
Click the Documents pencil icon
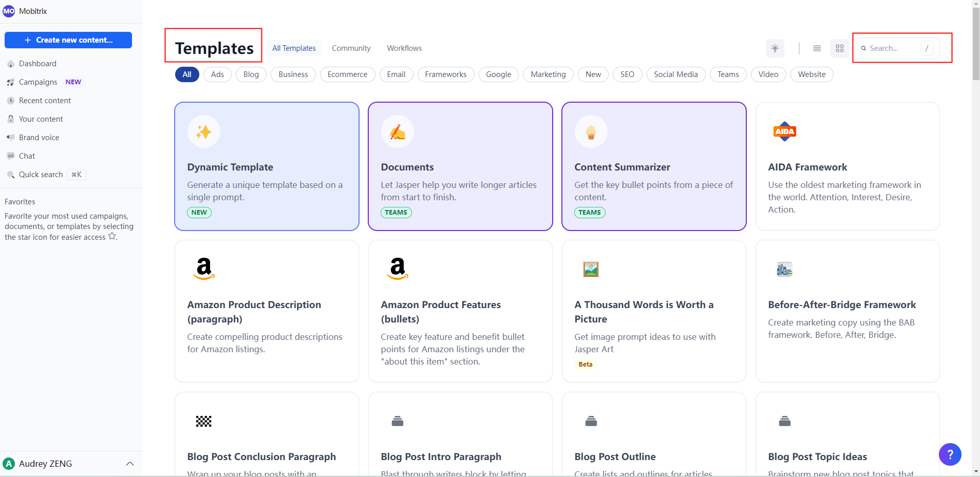click(x=398, y=132)
